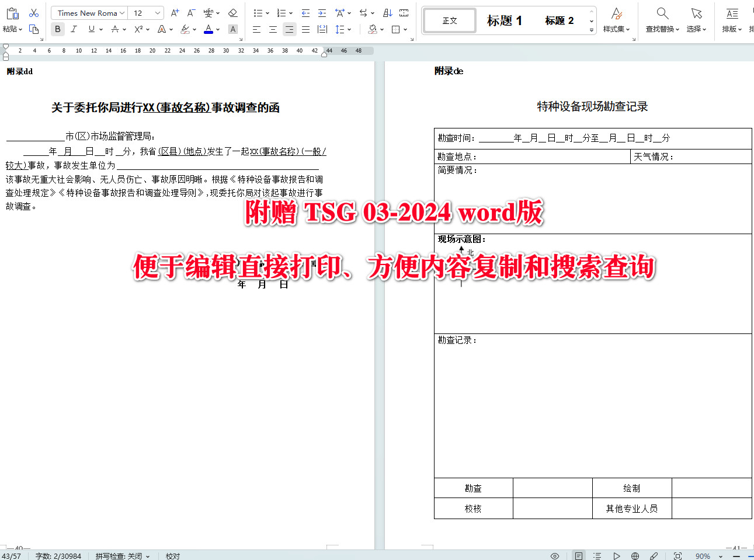Open the font name combo box
The width and height of the screenshot is (754, 560).
pyautogui.click(x=89, y=13)
